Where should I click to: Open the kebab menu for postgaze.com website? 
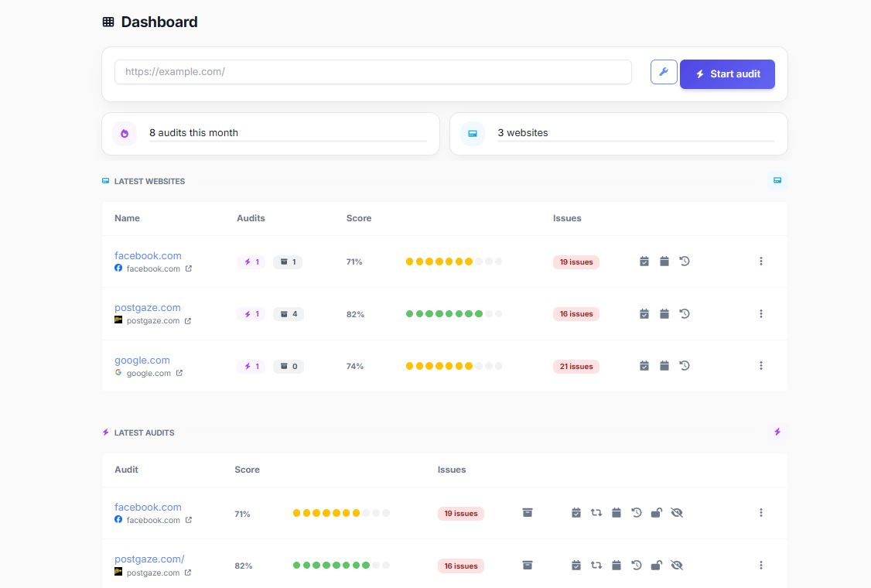(x=761, y=313)
